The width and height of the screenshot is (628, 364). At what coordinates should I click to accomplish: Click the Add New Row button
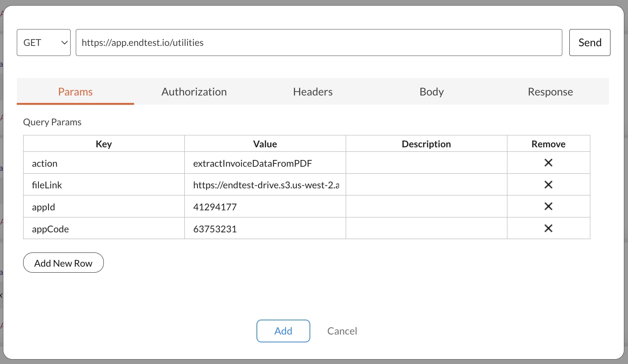point(63,263)
